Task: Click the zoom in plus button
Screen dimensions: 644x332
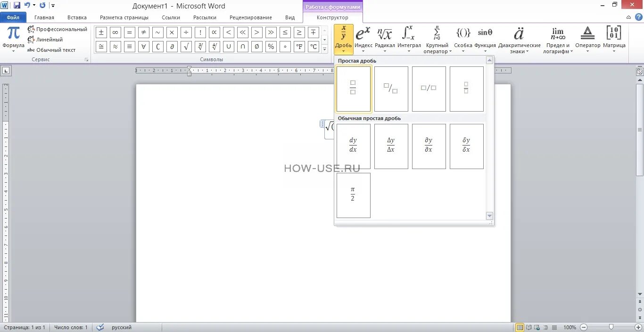Action: 638,327
